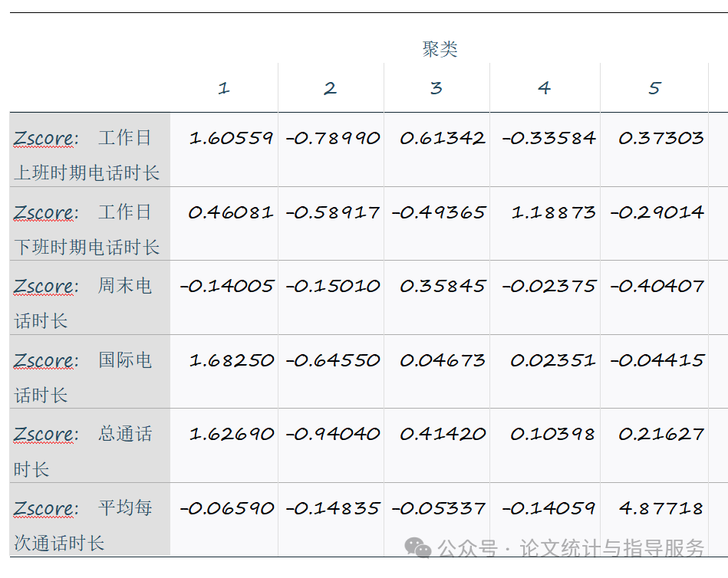Click row label 工作日上班时期电话时长
Screen dimensions: 728x578
87,155
